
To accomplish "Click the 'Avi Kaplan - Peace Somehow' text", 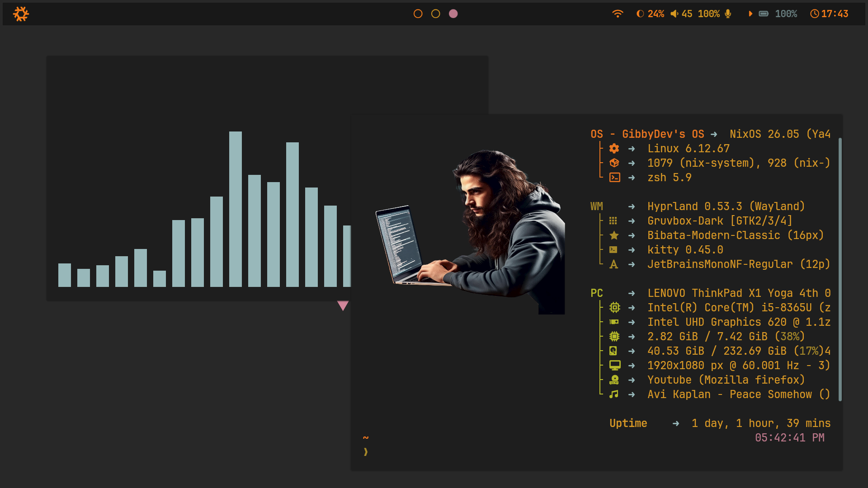I will coord(730,394).
